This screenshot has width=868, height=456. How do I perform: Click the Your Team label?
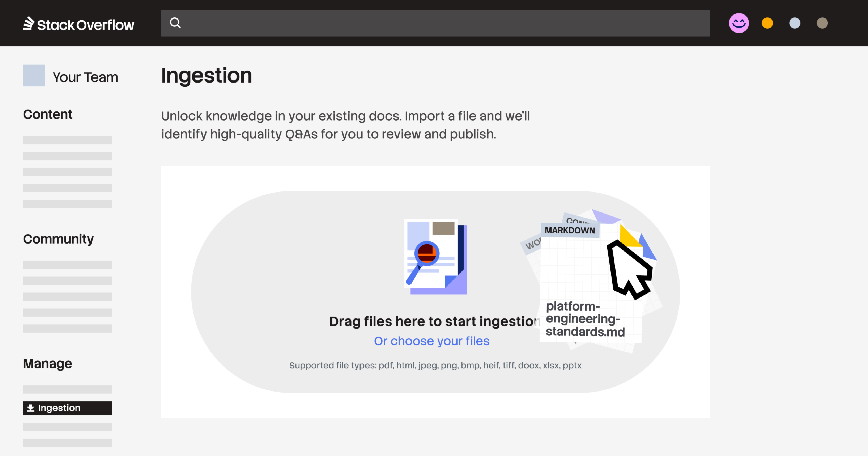[x=85, y=77]
